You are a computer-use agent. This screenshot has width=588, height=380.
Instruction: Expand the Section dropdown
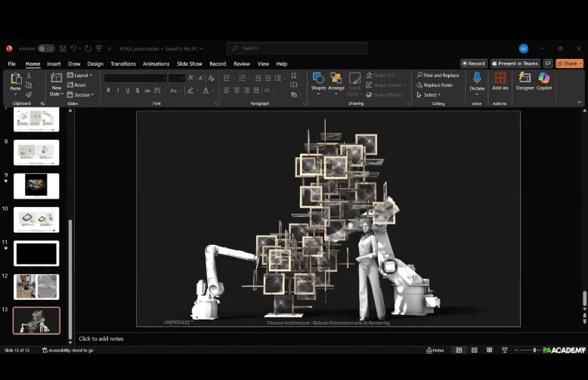tap(82, 95)
